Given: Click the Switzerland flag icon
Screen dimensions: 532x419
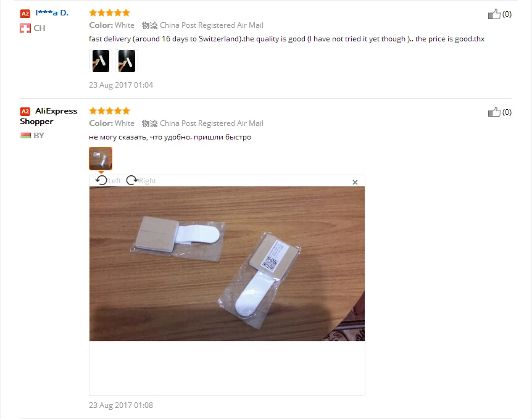Looking at the screenshot, I should (x=25, y=28).
